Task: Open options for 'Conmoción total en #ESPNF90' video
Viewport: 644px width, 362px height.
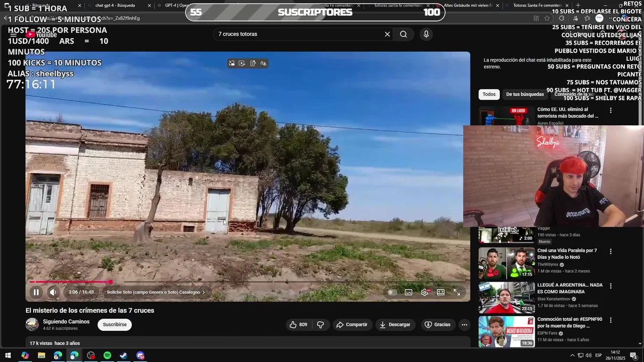Action: click(x=611, y=320)
